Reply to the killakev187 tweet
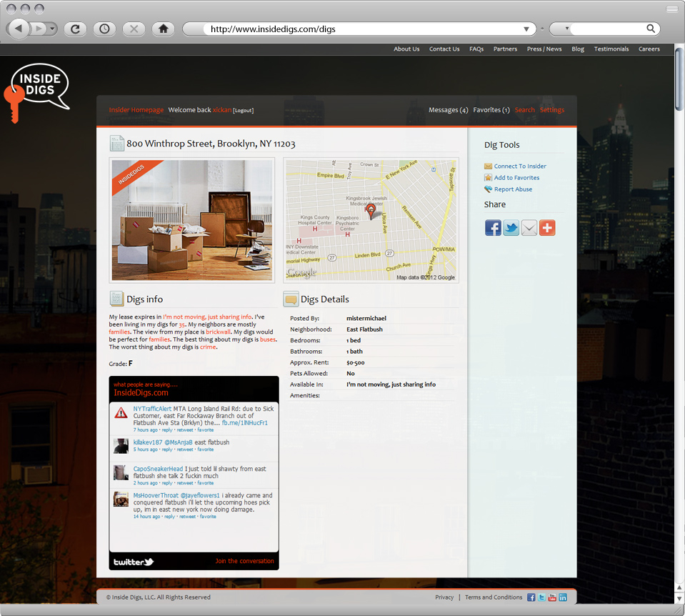Screen dimensions: 685x616 pos(167,449)
